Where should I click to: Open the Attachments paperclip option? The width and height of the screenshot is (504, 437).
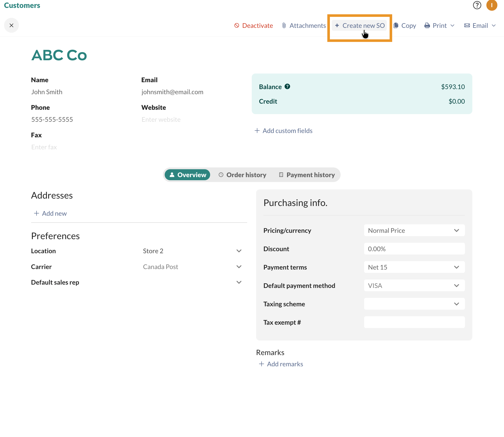click(x=304, y=26)
